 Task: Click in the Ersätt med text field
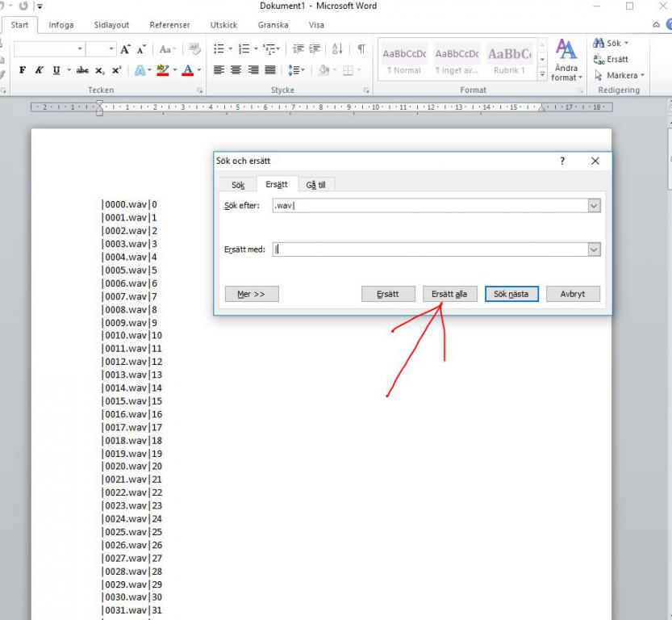(428, 249)
